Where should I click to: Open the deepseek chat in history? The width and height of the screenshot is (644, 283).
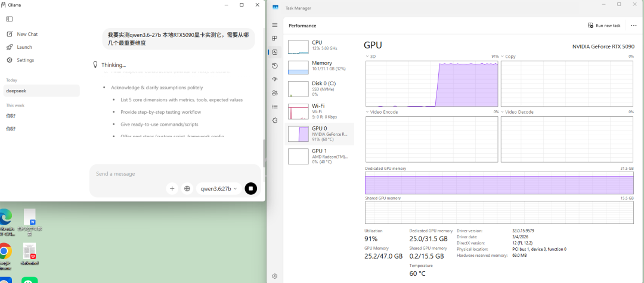tap(41, 91)
